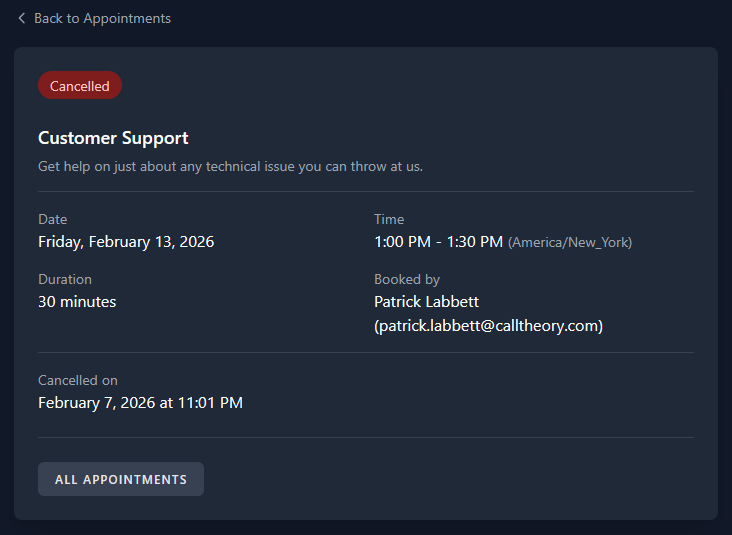Click the Cancelled on label

coord(78,380)
